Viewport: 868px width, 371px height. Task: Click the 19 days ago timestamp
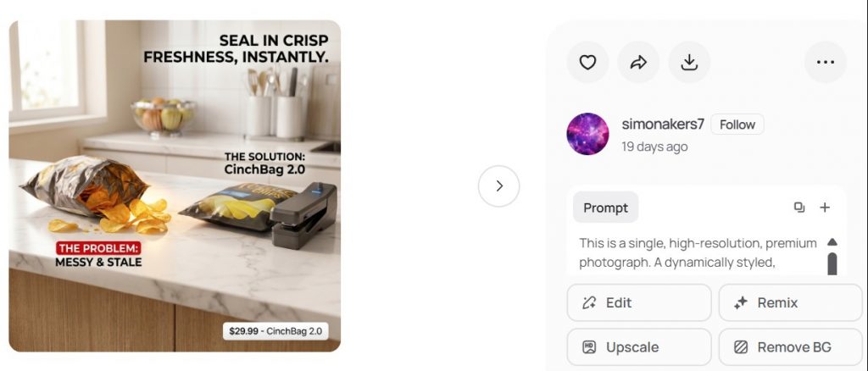(x=654, y=147)
